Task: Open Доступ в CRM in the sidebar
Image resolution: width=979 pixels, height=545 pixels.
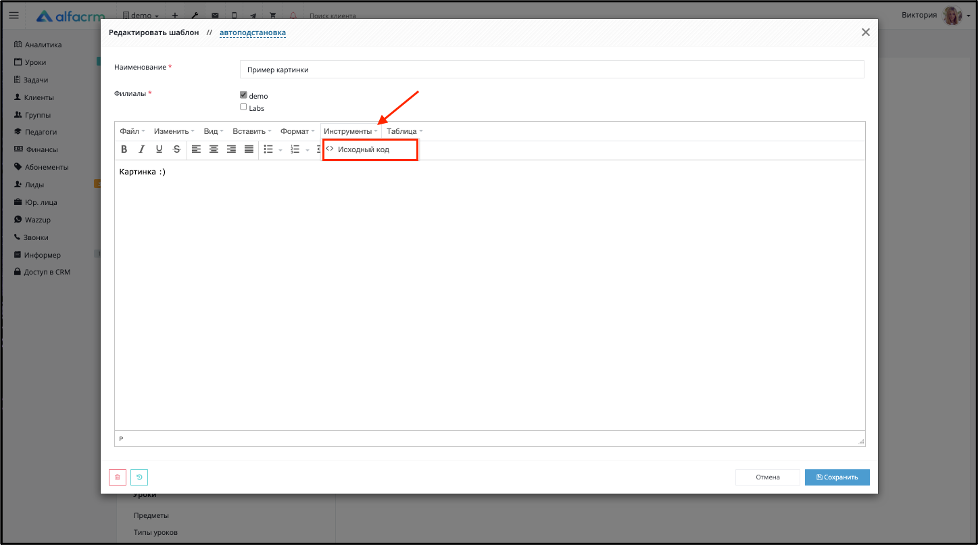Action: click(x=42, y=272)
